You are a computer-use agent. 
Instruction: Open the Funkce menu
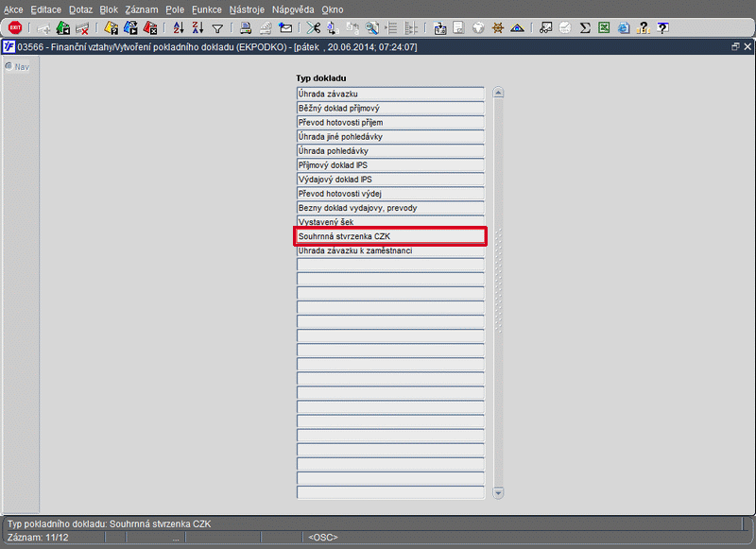point(206,9)
